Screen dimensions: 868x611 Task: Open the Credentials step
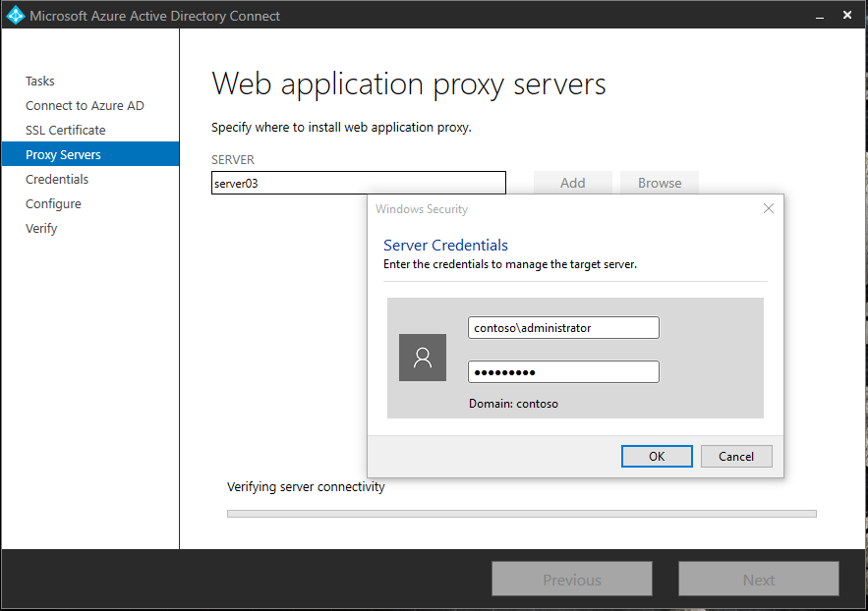(x=57, y=179)
